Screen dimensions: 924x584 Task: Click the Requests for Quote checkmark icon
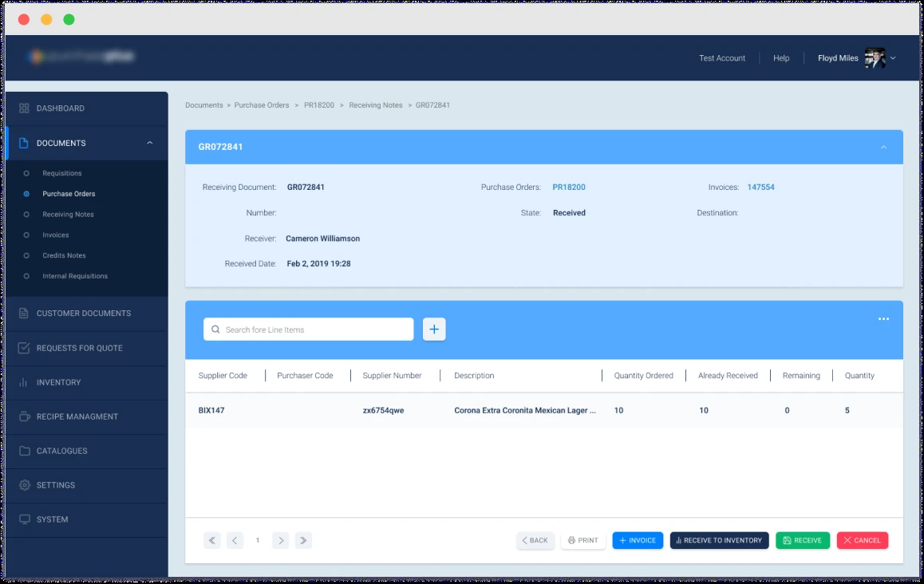point(24,348)
